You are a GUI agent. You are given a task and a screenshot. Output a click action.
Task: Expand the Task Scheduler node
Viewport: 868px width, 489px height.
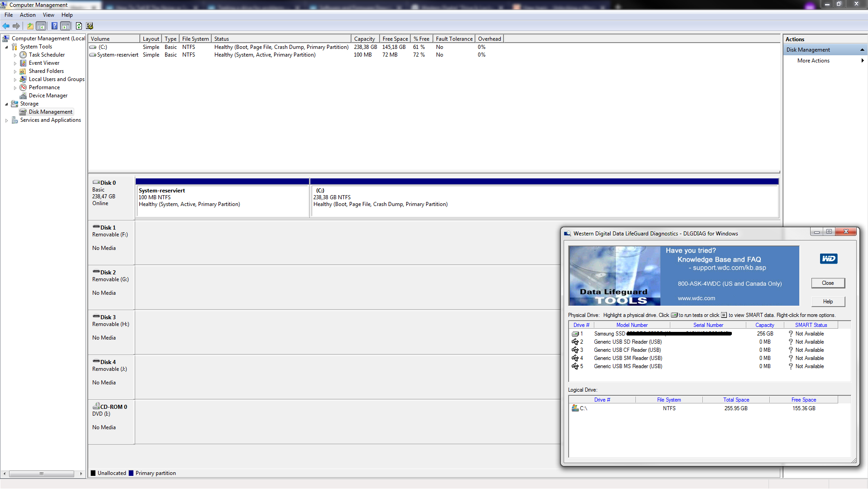[15, 55]
